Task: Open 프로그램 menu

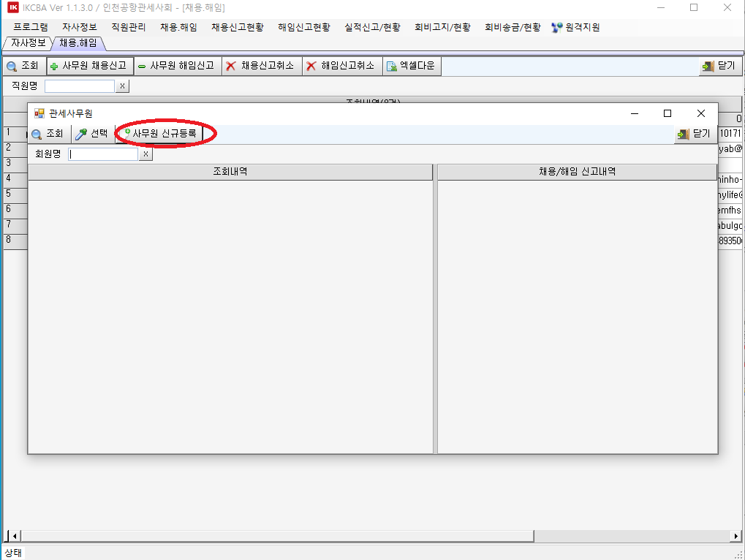Action: pyautogui.click(x=31, y=27)
